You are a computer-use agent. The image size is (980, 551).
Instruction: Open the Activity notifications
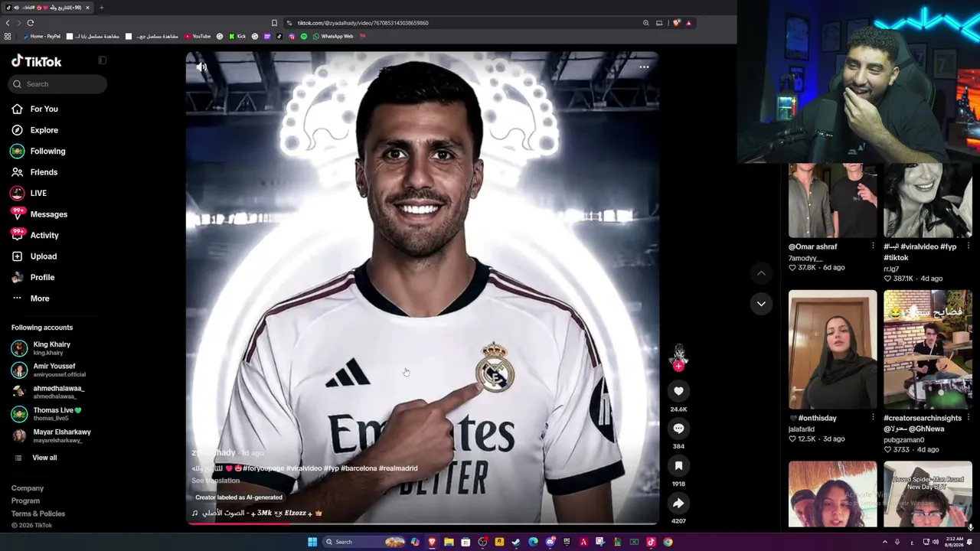35,236
